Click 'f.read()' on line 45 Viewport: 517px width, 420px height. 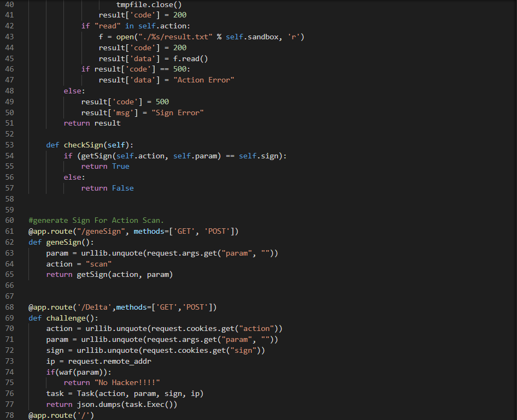(x=191, y=58)
